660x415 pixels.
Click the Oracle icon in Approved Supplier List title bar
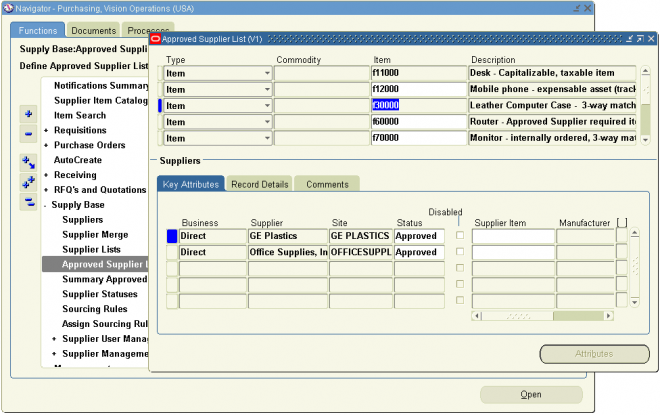coord(155,39)
